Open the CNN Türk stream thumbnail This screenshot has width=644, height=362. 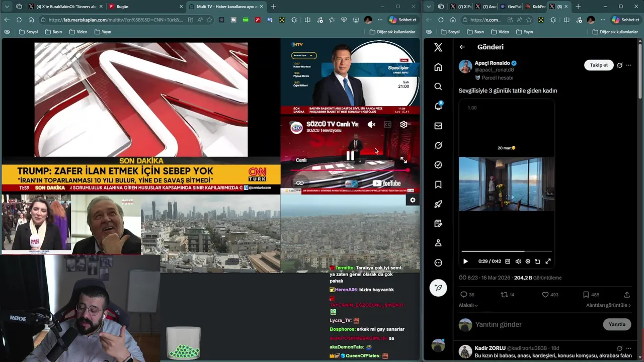141,117
